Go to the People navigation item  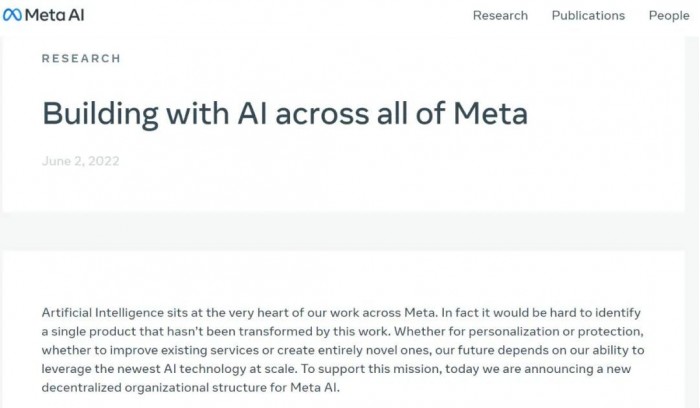(669, 15)
